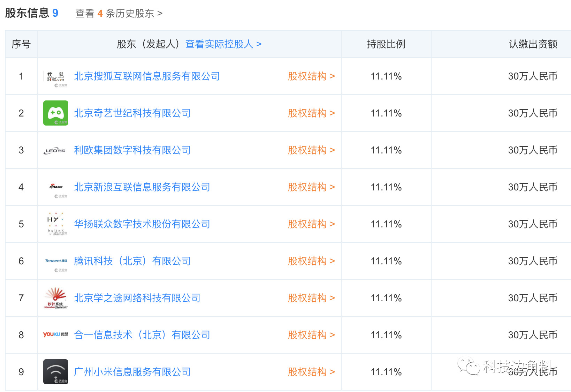
Task: Click the Hylink HY logo icon
Action: 56,223
